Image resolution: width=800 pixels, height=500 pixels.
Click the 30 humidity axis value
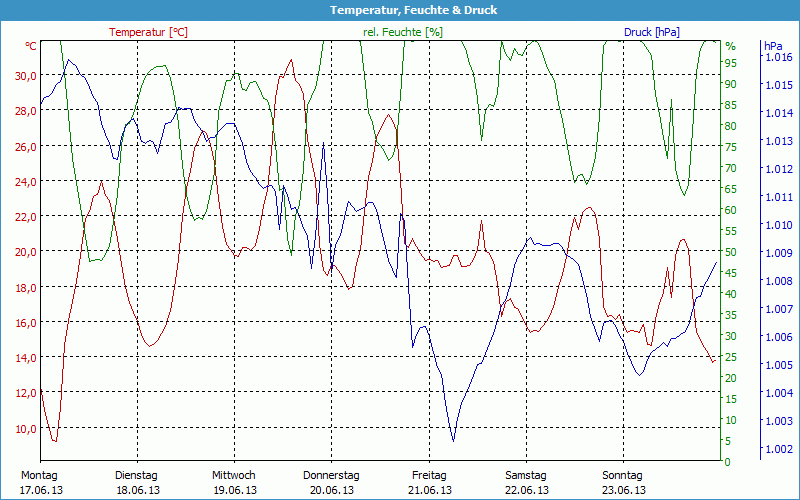[731, 336]
